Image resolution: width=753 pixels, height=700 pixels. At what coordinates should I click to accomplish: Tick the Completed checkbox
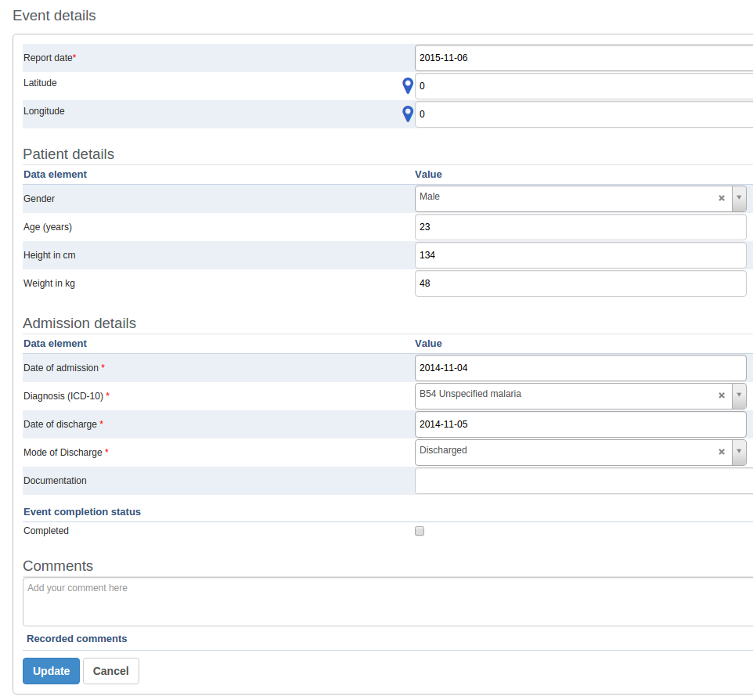click(x=420, y=531)
